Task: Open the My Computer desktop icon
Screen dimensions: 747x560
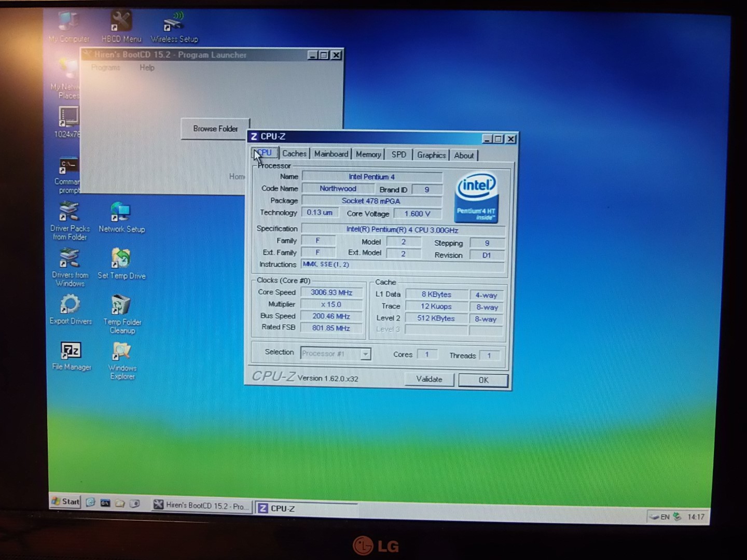Action: 68,26
